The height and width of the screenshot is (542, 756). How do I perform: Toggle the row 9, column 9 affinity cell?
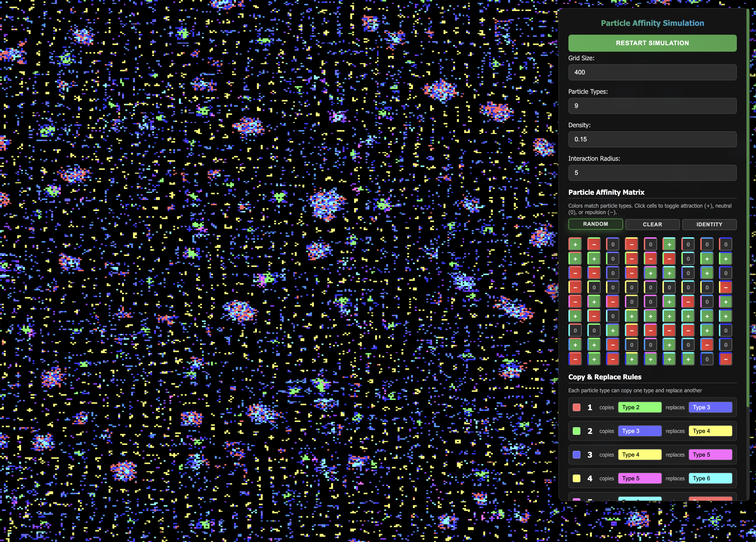point(725,359)
